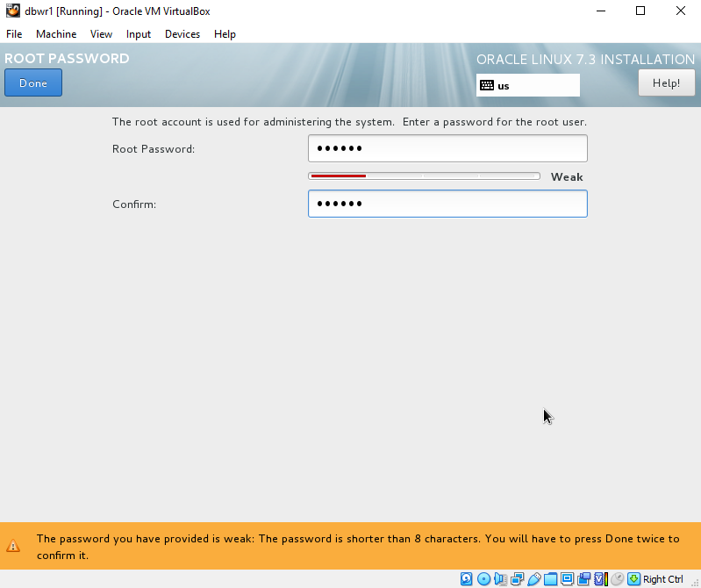The image size is (701, 588).
Task: Click the ORACLE LINUX 7.3 INSTALLATION title
Action: [586, 60]
